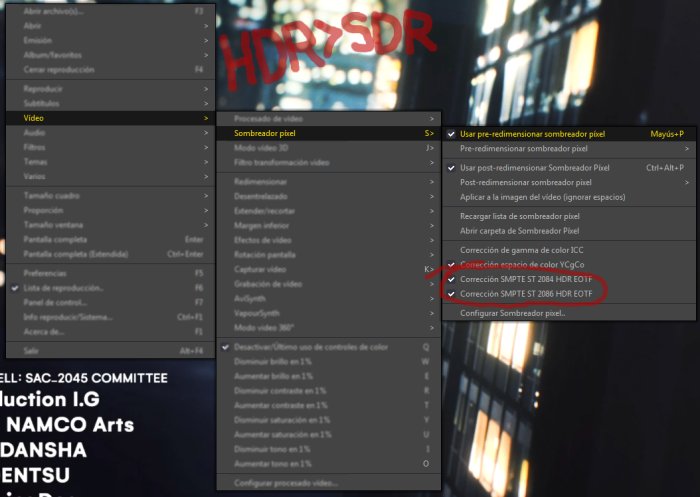Click Abrir carpeta de Sombreador Pixel
The image size is (700, 497).
click(x=569, y=231)
